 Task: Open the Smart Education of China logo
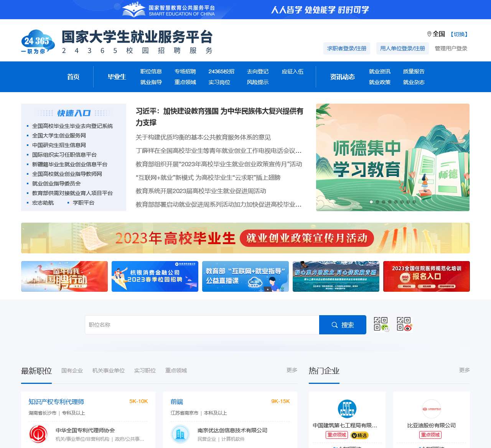(x=169, y=10)
